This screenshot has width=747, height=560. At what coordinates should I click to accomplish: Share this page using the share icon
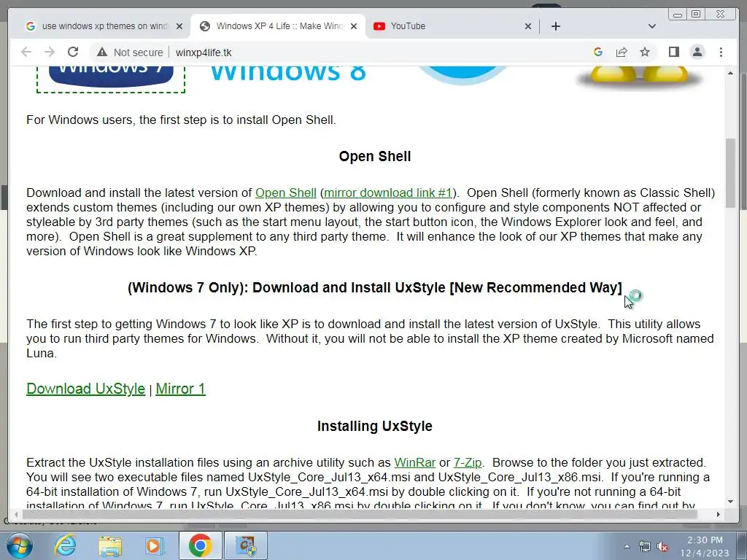click(622, 52)
